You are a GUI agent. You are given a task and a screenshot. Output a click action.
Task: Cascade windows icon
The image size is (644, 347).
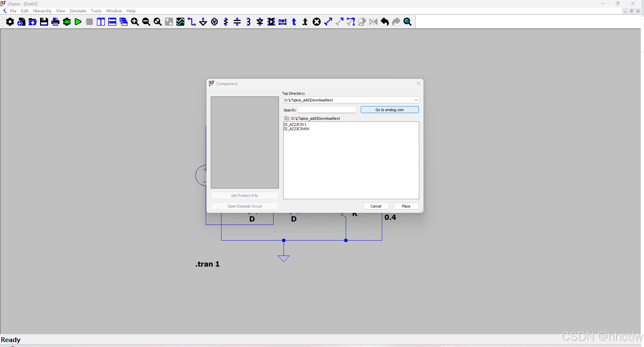pyautogui.click(x=124, y=22)
